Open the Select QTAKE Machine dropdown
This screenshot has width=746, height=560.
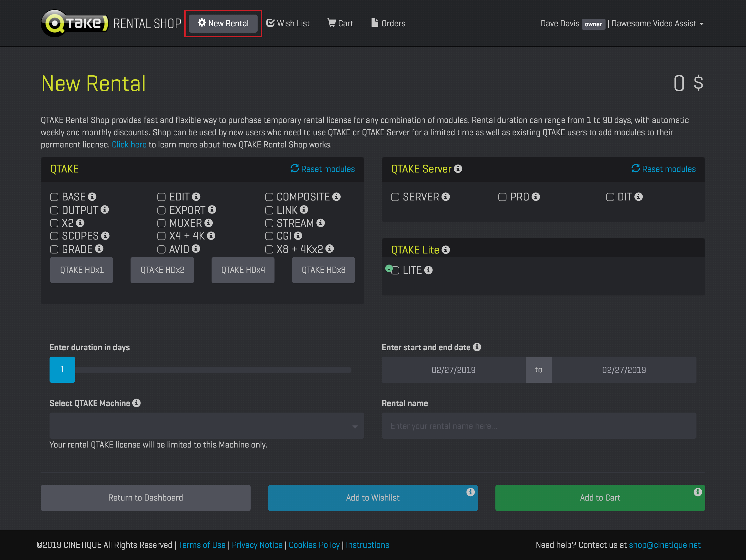(x=206, y=426)
